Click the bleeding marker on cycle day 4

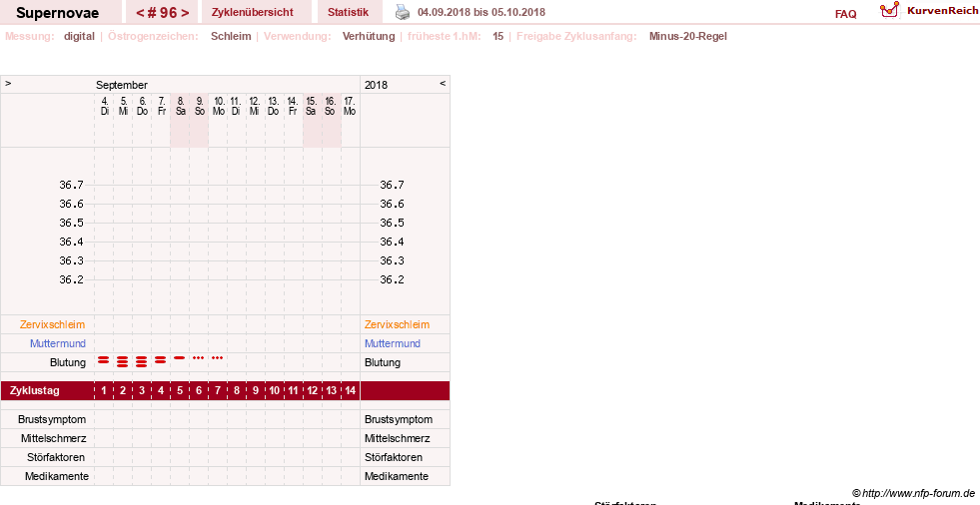(x=160, y=359)
